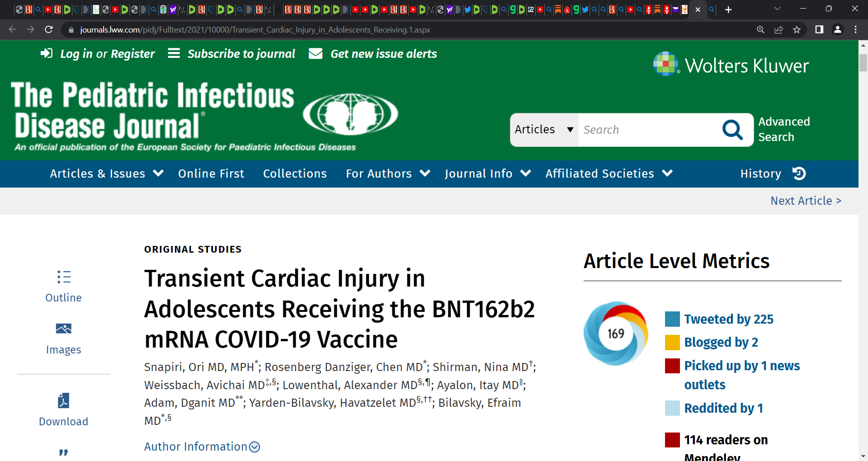Click the yellow Blogged color square
Image resolution: width=868 pixels, height=461 pixels.
672,343
